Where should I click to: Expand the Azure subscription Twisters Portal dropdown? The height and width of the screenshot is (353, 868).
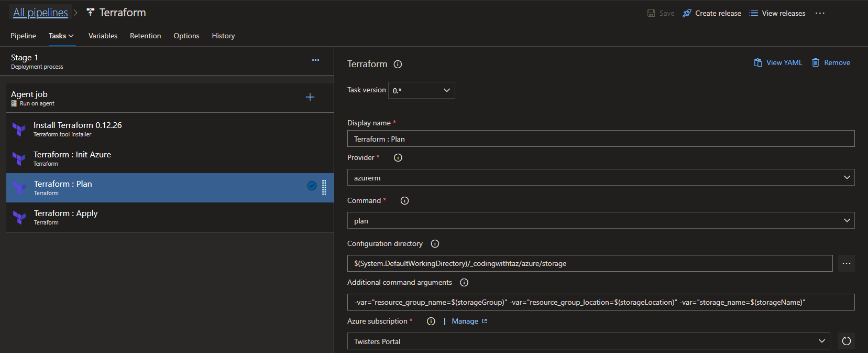[x=588, y=341]
